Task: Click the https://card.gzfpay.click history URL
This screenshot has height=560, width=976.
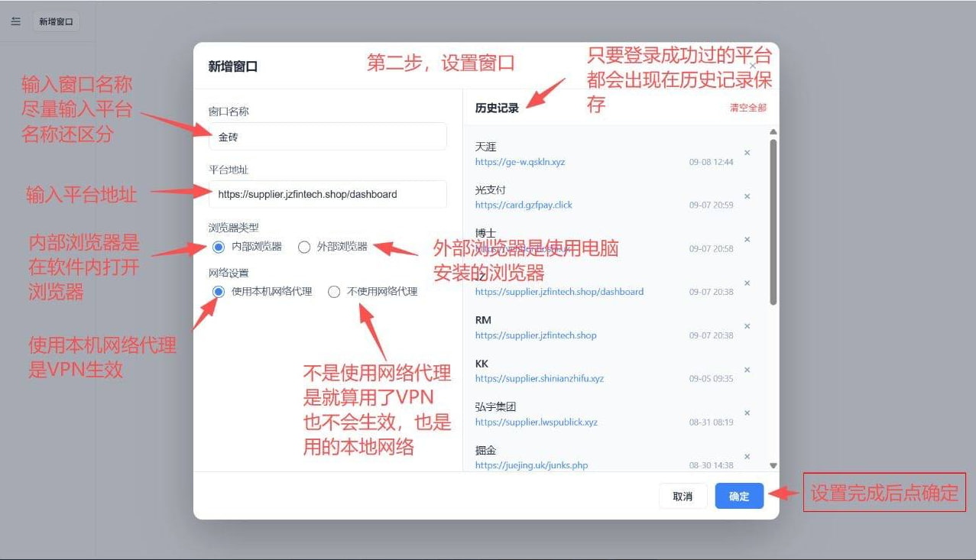Action: click(x=524, y=205)
